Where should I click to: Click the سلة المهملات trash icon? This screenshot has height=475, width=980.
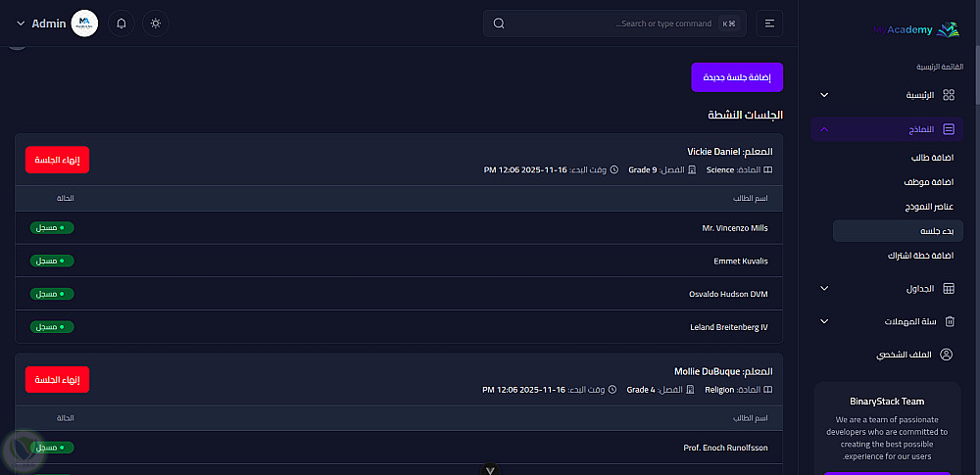pos(948,321)
